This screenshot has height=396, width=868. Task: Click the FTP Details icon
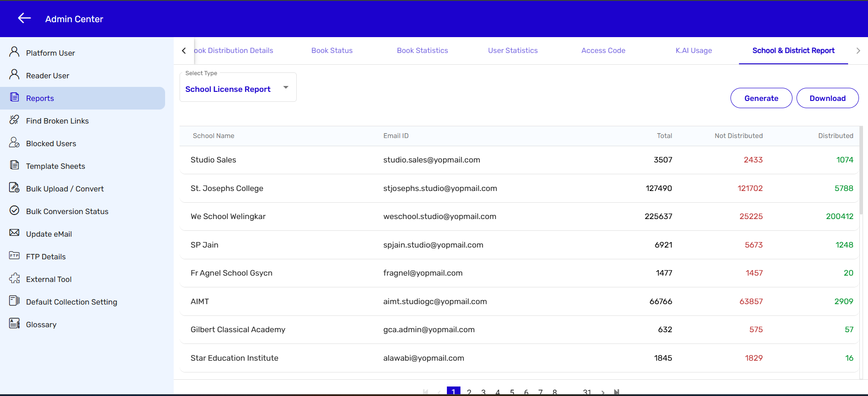(x=14, y=256)
